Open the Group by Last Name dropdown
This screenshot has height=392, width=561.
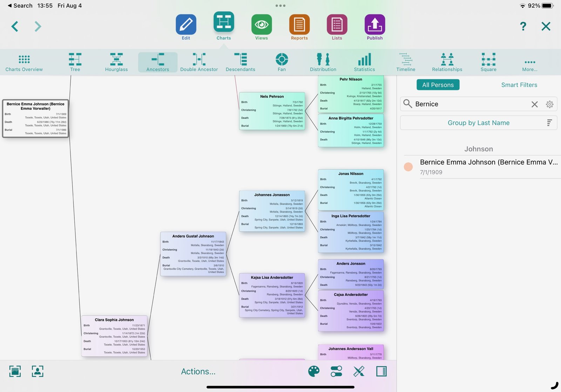(479, 123)
